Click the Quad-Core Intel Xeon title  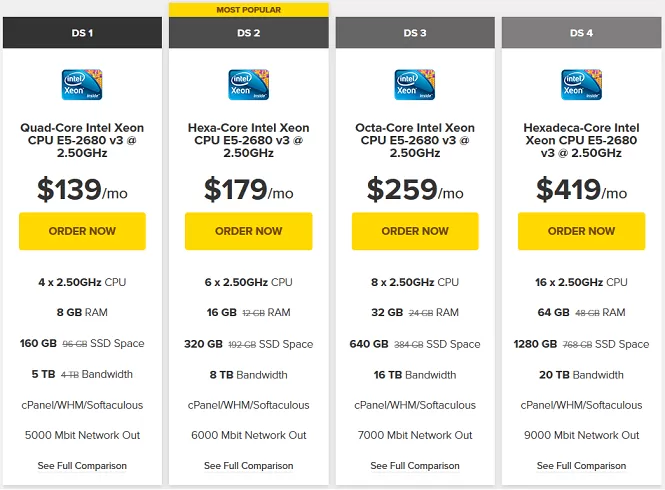click(x=82, y=140)
